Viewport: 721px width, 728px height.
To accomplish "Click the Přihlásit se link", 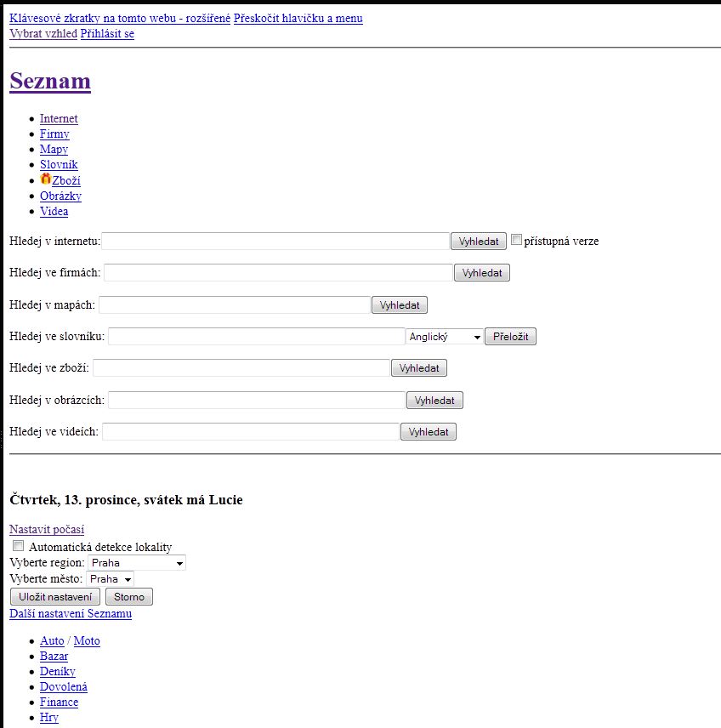I will 107,33.
